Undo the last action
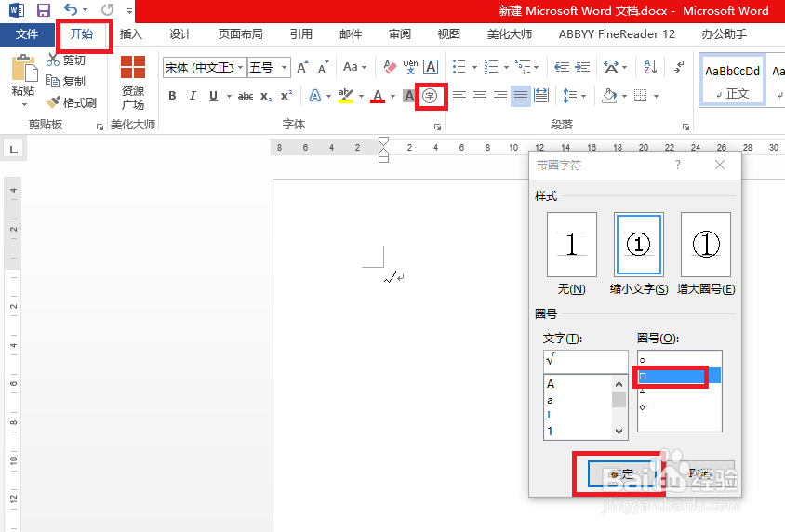This screenshot has height=532, width=785. (x=71, y=10)
